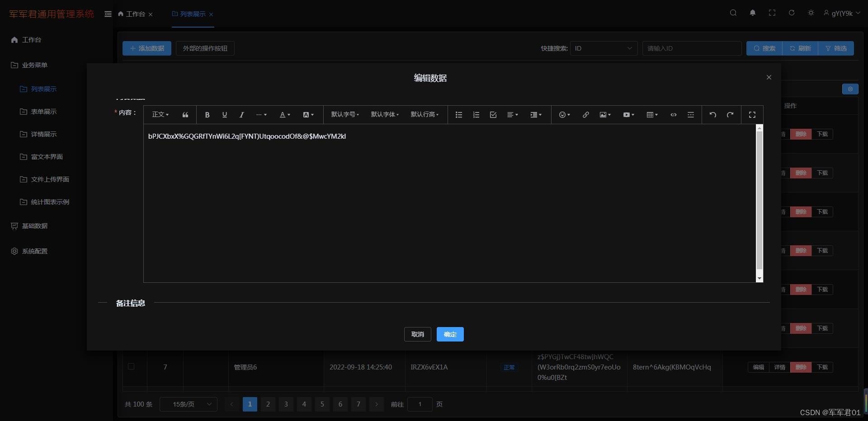Open the insert video menu
Viewport: 868px width, 421px height.
[x=629, y=115]
